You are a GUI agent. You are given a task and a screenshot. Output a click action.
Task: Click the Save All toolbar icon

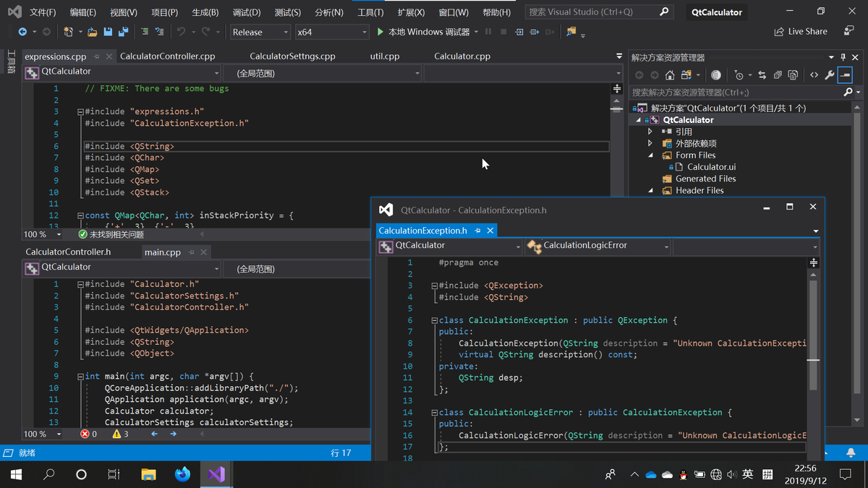click(x=123, y=32)
